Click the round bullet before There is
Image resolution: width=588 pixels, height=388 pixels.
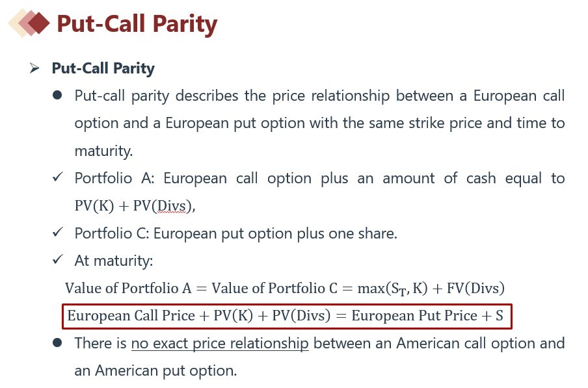(x=57, y=343)
